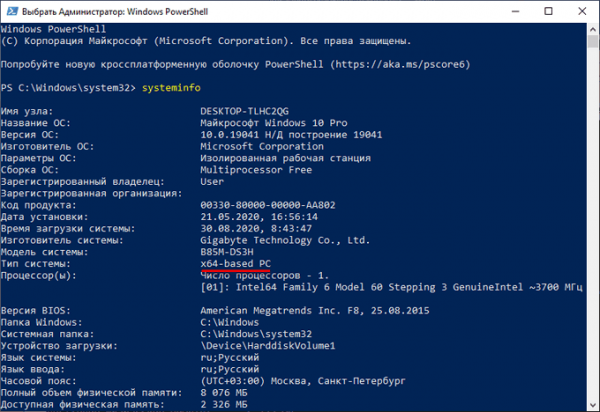Click Windows folder value 'C:\Windows'

[x=230, y=322]
